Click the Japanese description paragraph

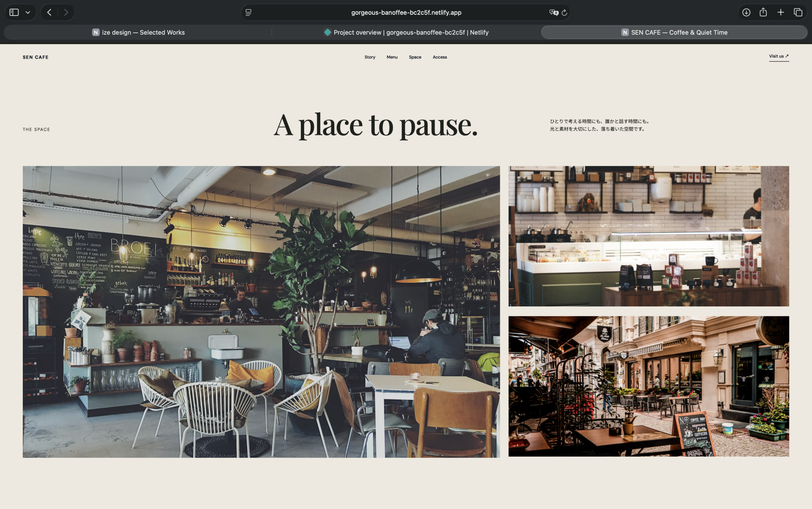(x=600, y=125)
